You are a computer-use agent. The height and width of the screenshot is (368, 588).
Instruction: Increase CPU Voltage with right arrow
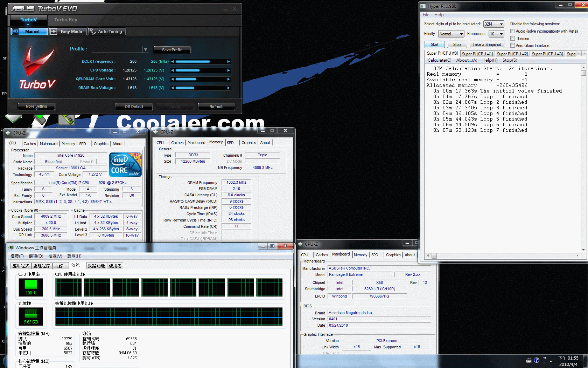click(229, 70)
